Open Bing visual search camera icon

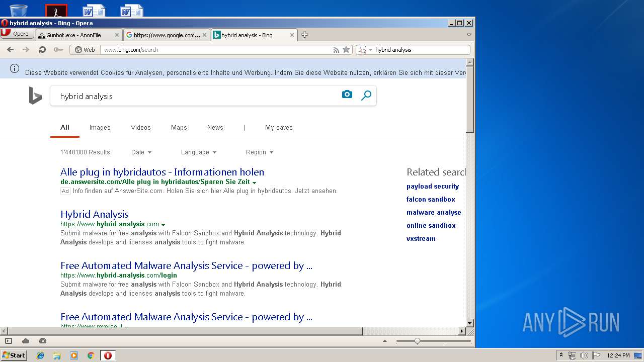coord(347,95)
